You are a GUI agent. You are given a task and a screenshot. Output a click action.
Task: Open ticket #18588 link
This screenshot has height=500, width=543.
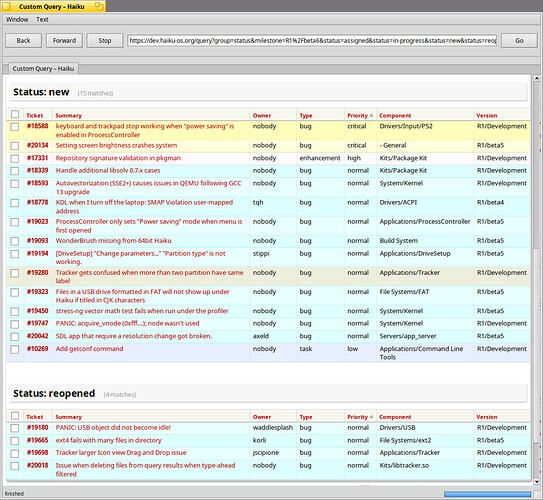37,126
